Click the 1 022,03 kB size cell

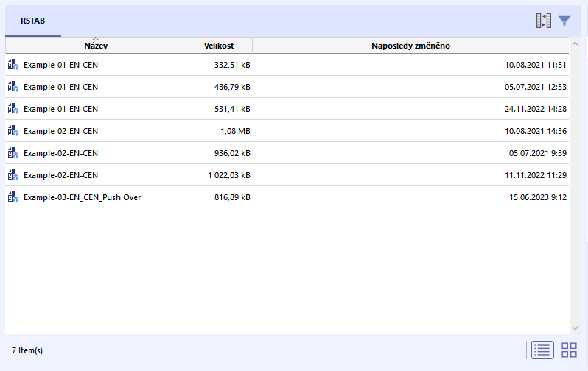[x=229, y=175]
